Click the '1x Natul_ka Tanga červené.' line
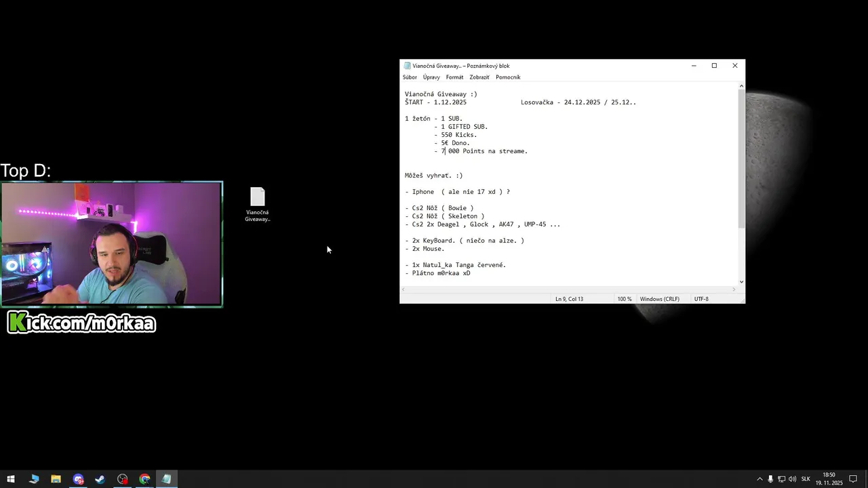 click(456, 265)
